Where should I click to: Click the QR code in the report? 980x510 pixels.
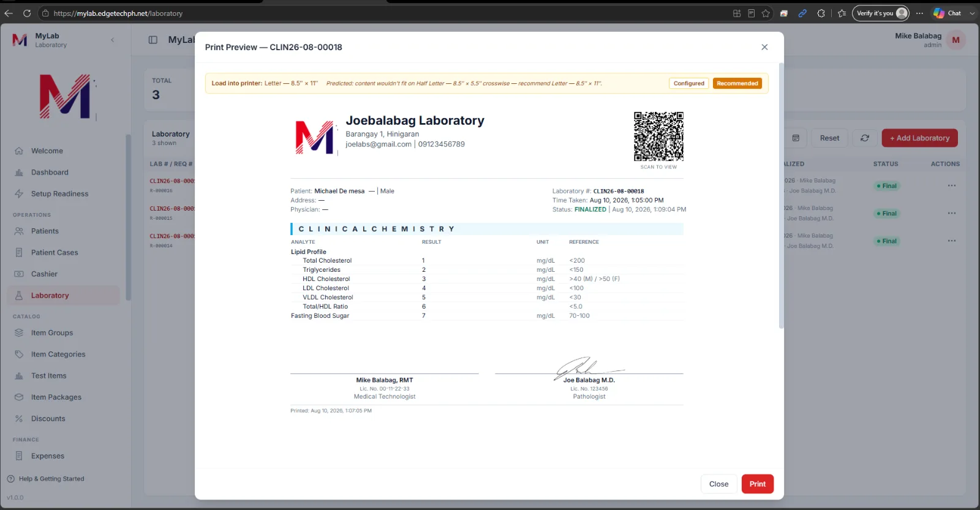tap(658, 136)
